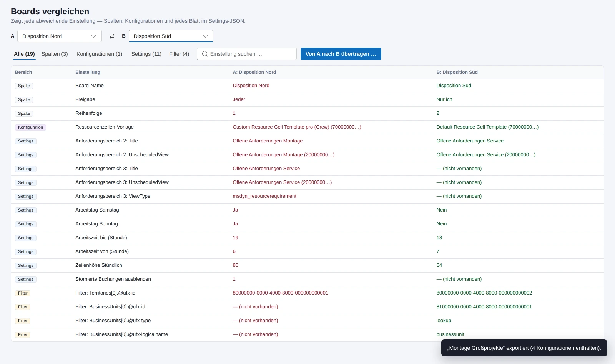Click the Konfiguration badge
Screen dimensions: 615x364
pyautogui.click(x=30, y=127)
